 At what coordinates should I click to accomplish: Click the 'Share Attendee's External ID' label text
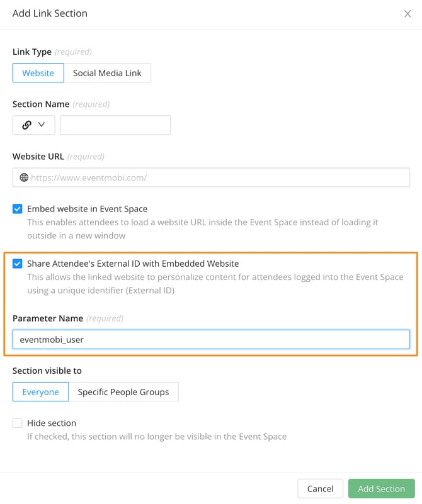133,264
